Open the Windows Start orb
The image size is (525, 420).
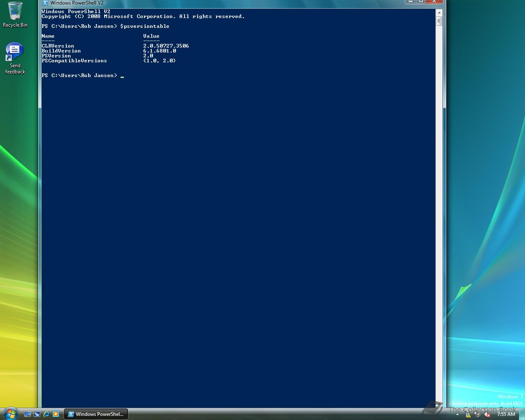(x=10, y=413)
